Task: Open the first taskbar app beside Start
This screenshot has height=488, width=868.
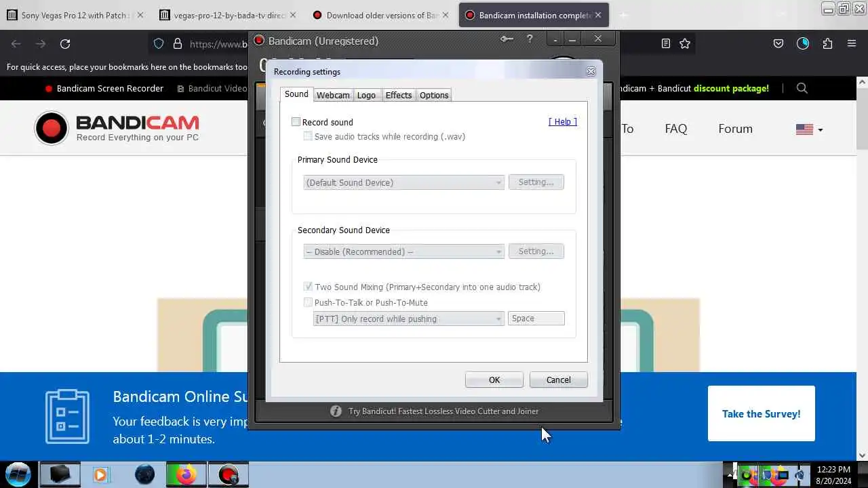Action: coord(60,474)
